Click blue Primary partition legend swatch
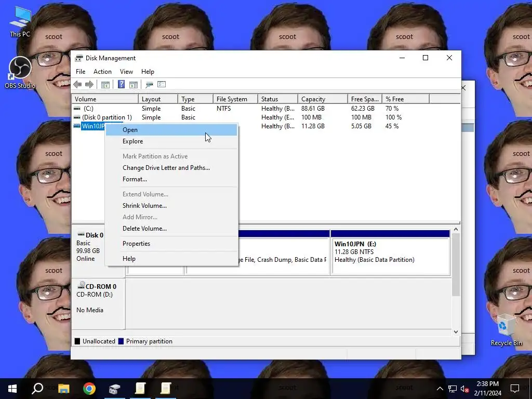 (x=121, y=341)
